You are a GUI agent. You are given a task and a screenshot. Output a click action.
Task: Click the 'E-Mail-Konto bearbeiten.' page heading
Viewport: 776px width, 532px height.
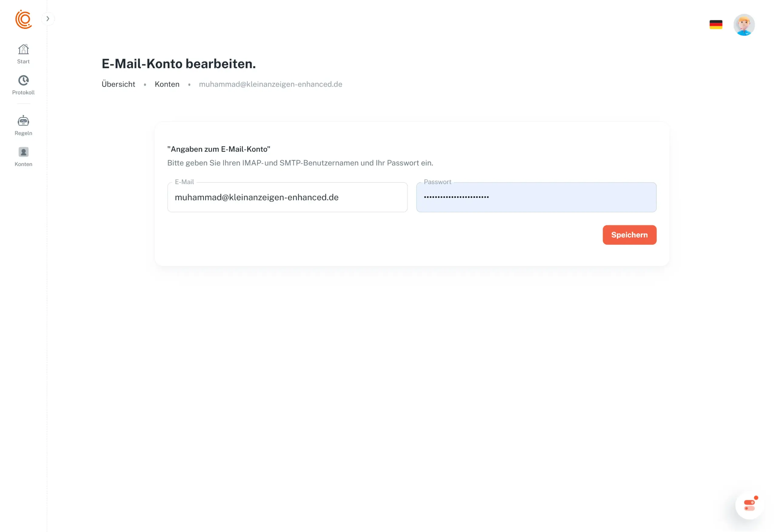179,64
